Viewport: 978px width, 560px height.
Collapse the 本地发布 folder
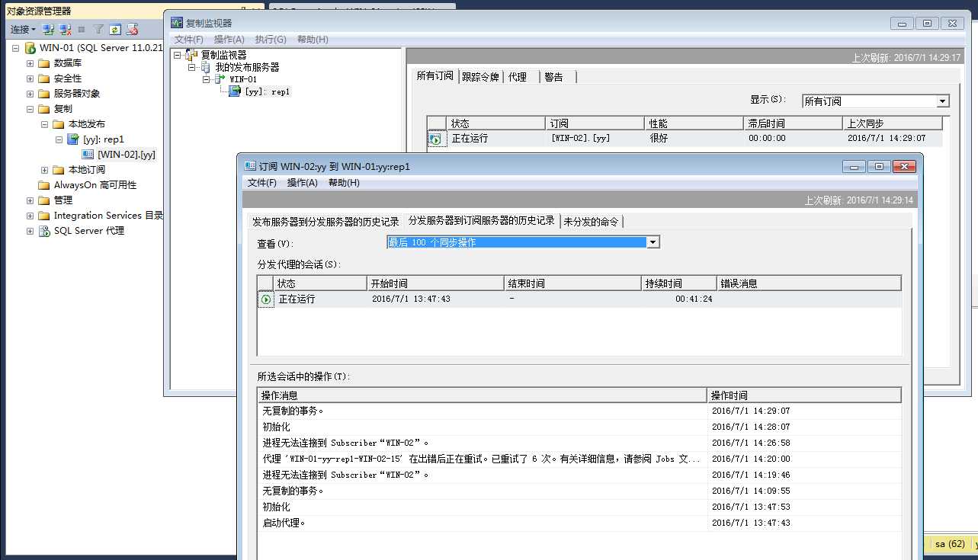(x=44, y=124)
